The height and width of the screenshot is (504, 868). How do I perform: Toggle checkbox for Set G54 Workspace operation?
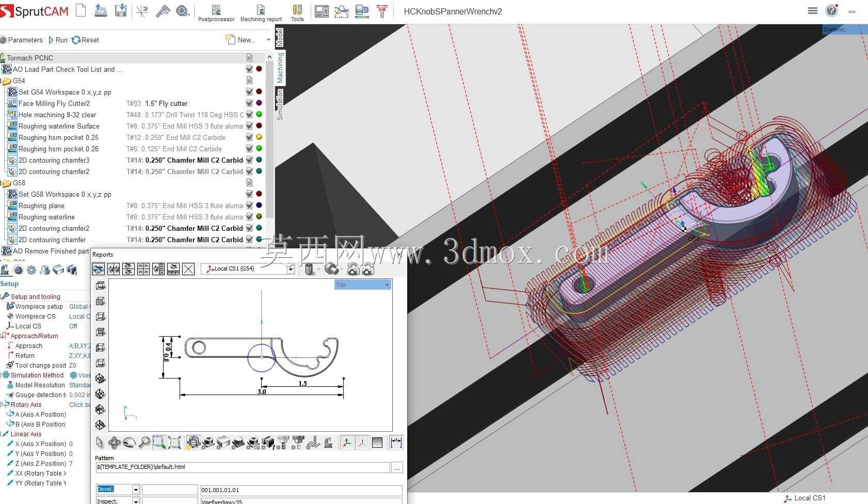click(x=249, y=92)
